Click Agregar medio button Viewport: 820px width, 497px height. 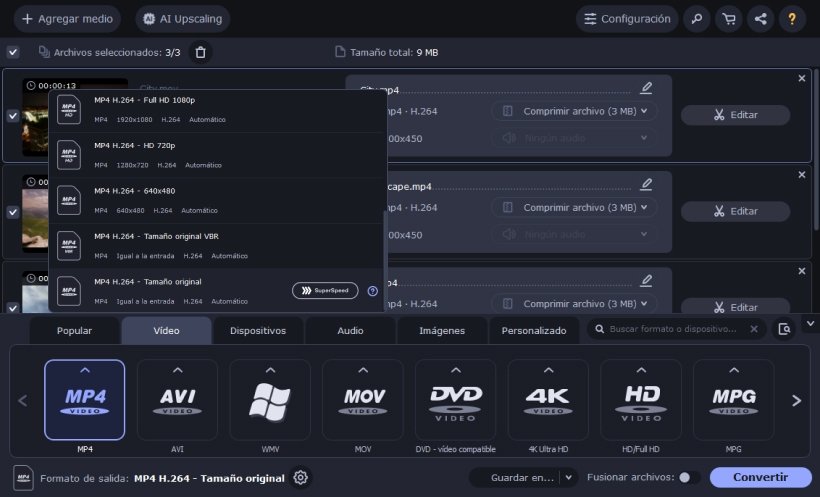point(67,19)
